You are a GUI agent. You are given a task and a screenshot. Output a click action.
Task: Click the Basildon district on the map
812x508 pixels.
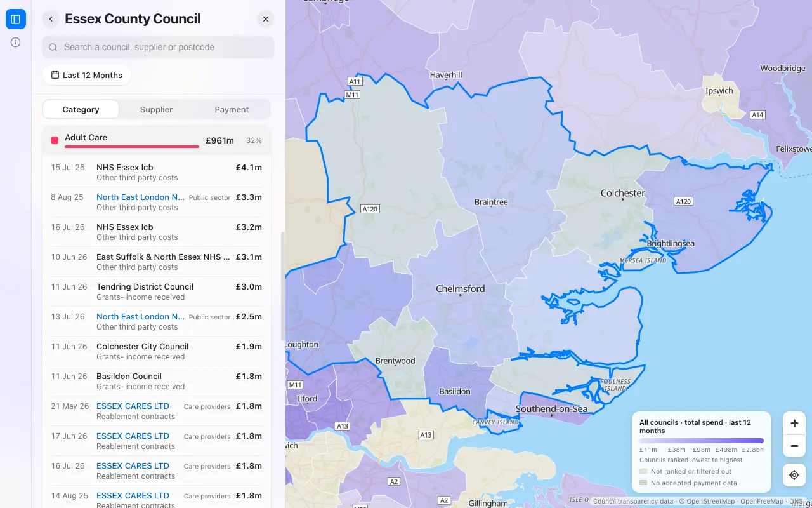click(455, 392)
